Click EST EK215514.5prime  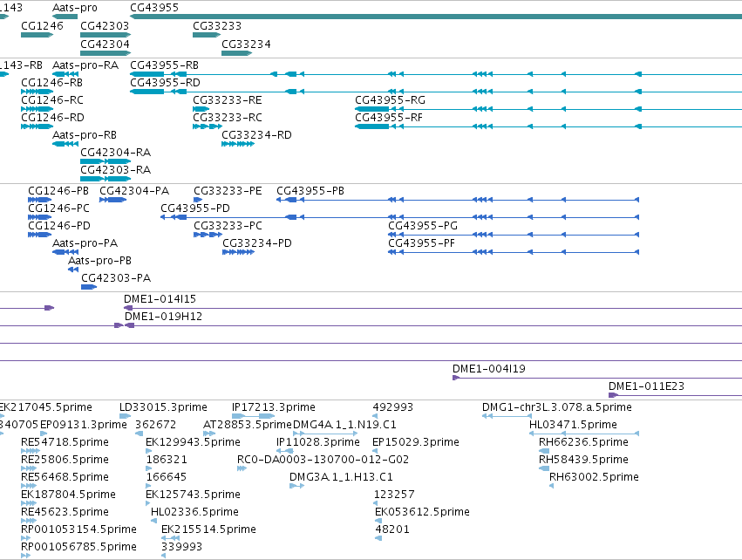pos(170,538)
